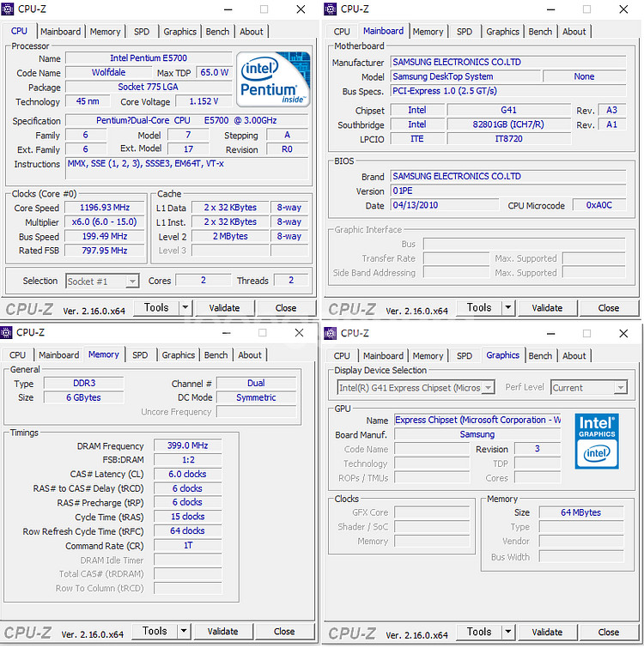
Task: Click the Close button in the Mainboard window
Action: click(x=609, y=308)
